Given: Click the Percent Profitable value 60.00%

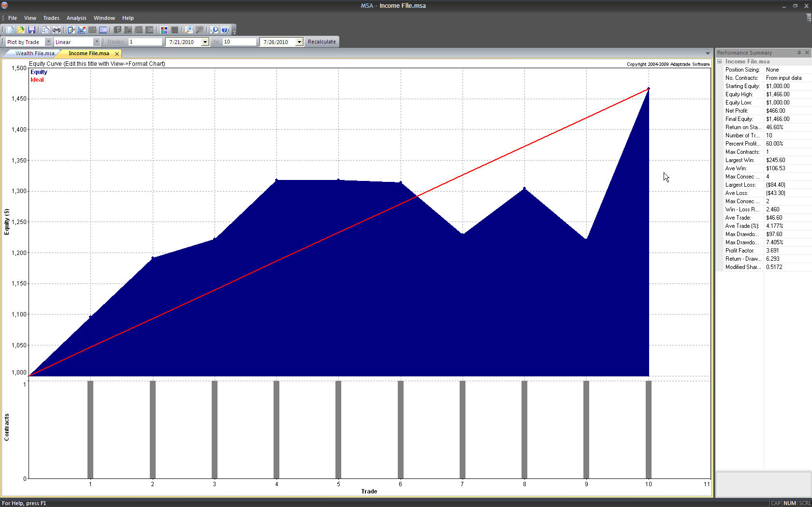Looking at the screenshot, I should coord(775,144).
